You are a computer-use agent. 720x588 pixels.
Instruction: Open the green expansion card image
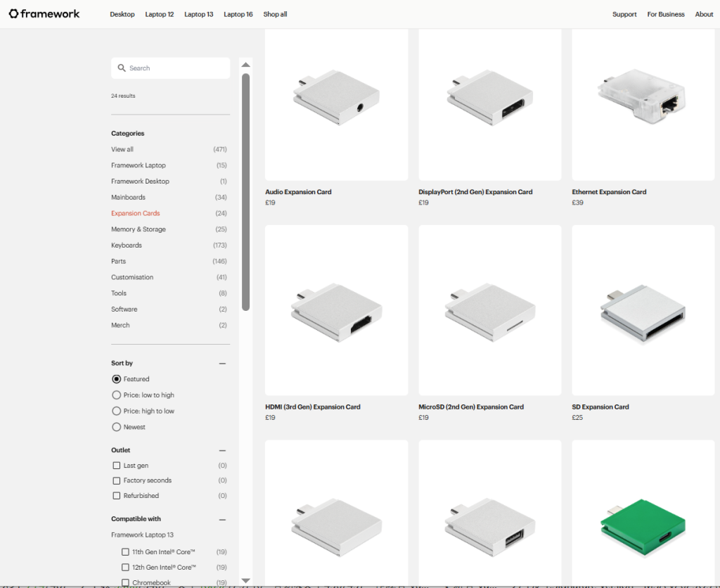pyautogui.click(x=643, y=512)
